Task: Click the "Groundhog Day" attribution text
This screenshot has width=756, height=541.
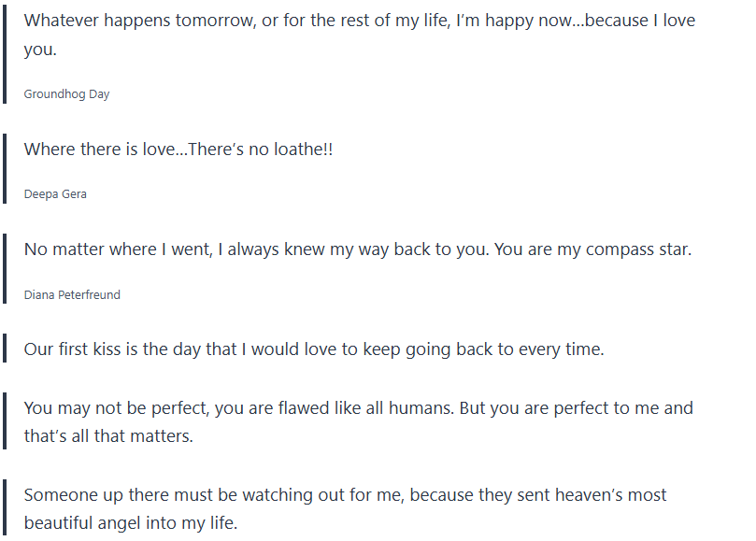Action: click(66, 94)
